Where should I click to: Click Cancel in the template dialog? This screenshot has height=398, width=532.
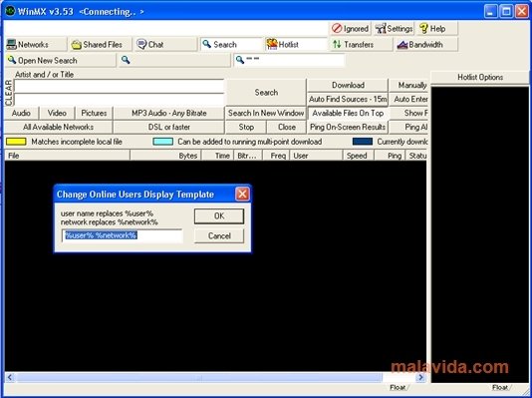219,235
